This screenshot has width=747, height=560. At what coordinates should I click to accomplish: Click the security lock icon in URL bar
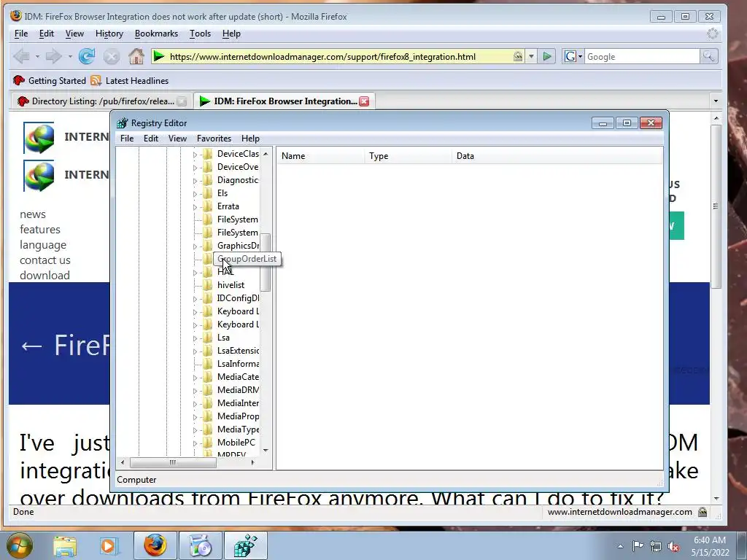click(x=518, y=57)
